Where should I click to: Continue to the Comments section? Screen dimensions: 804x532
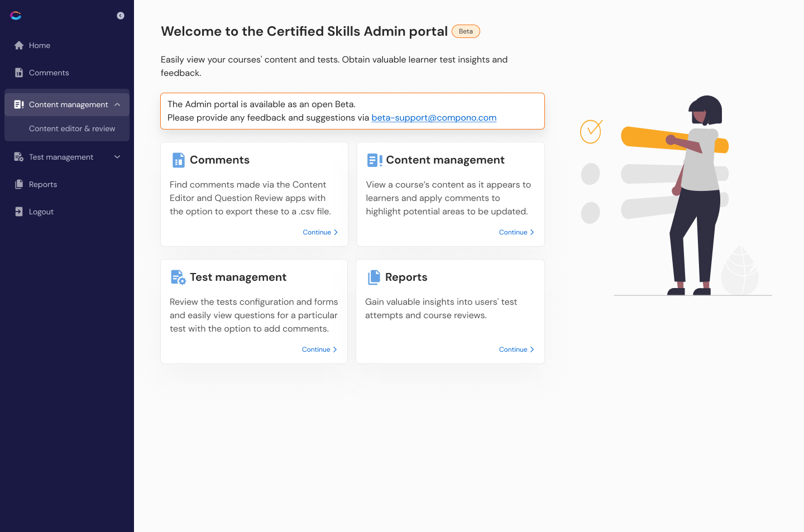pyautogui.click(x=320, y=232)
